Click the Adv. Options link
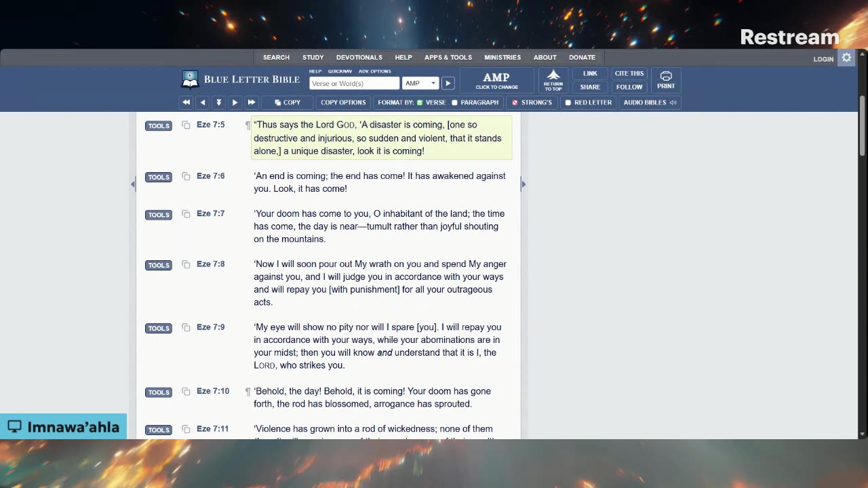Image resolution: width=868 pixels, height=488 pixels. tap(375, 71)
